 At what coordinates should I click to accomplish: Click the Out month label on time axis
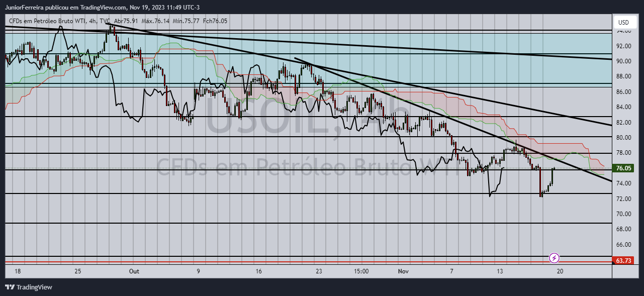click(x=134, y=271)
